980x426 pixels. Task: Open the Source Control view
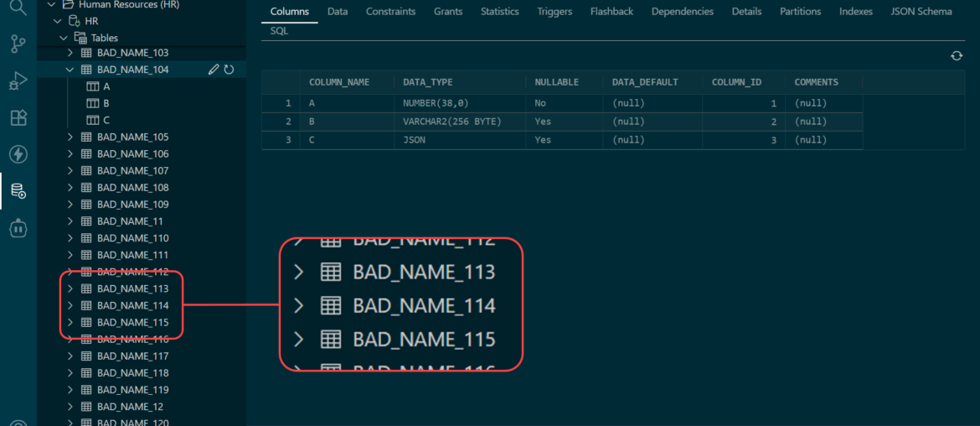[18, 44]
